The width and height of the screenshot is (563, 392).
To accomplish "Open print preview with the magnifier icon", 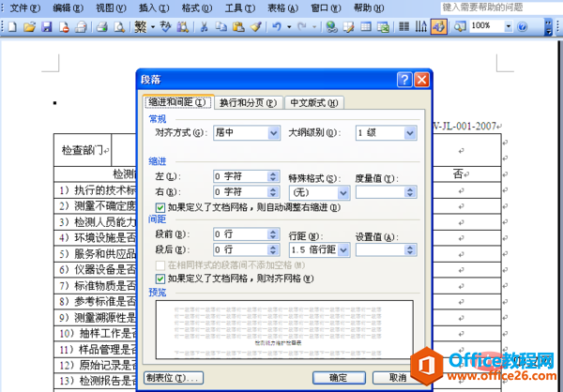I will (x=119, y=27).
